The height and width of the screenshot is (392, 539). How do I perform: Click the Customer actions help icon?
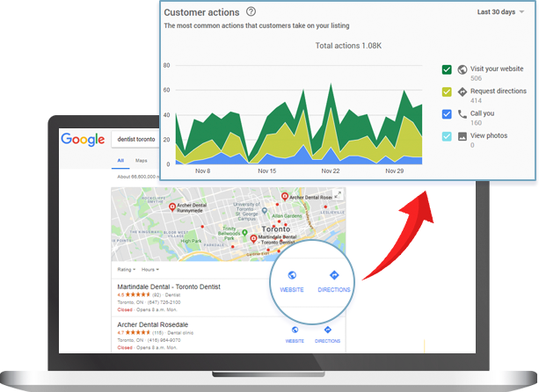tap(251, 12)
